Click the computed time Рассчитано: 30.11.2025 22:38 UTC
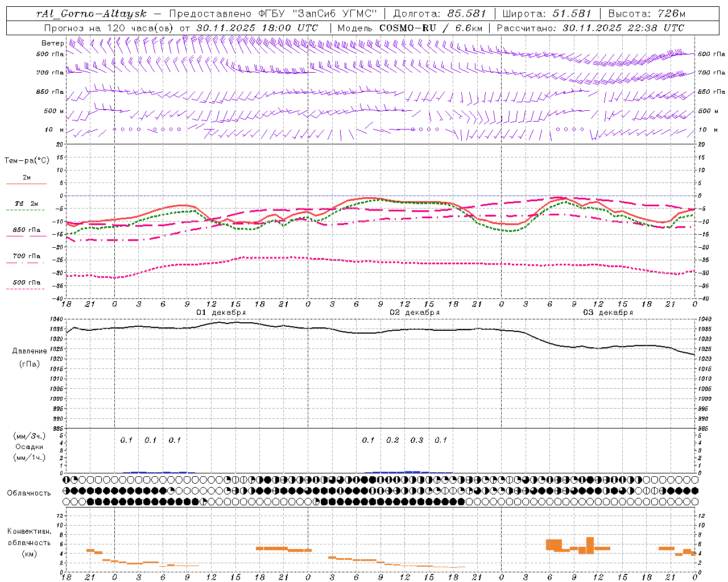The height and width of the screenshot is (582, 728). click(591, 28)
